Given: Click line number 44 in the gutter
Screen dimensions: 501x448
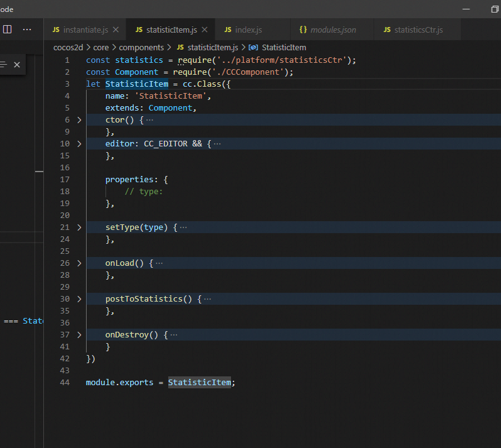Looking at the screenshot, I should point(65,383).
